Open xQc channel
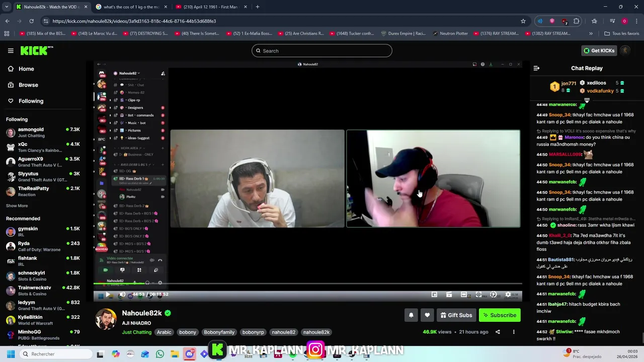 (43, 147)
